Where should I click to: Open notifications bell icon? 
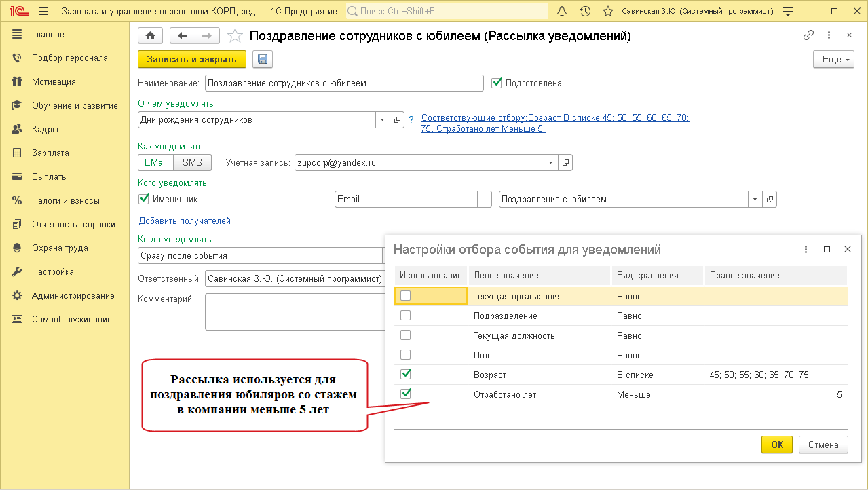[x=561, y=12]
